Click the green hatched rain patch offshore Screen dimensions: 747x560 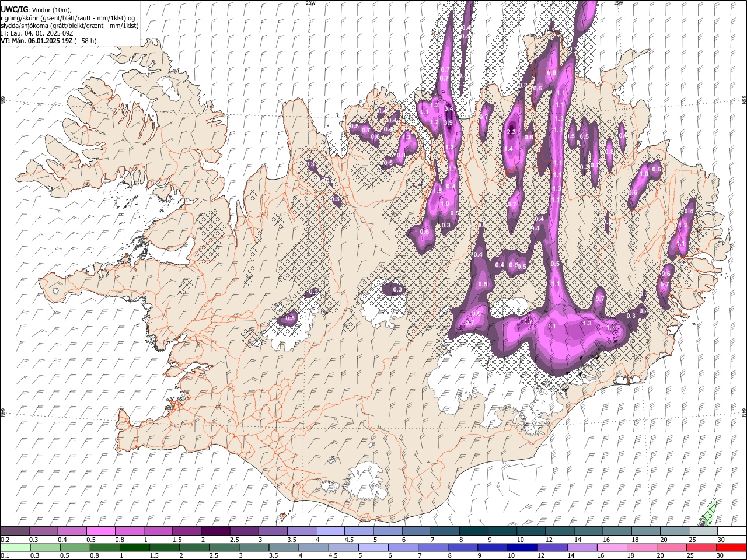(709, 513)
